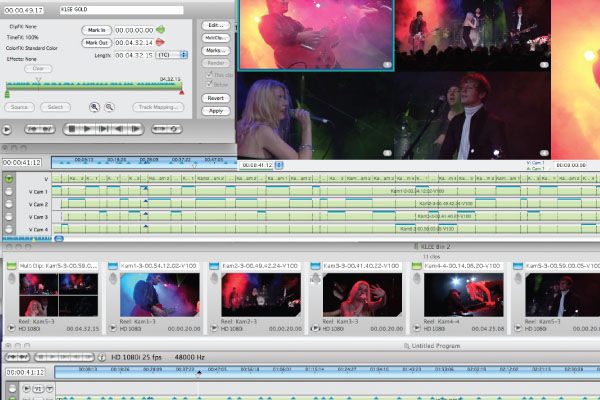Screen dimensions: 600x400
Task: Click the jump-to-edit-points double button
Action: click(x=40, y=129)
